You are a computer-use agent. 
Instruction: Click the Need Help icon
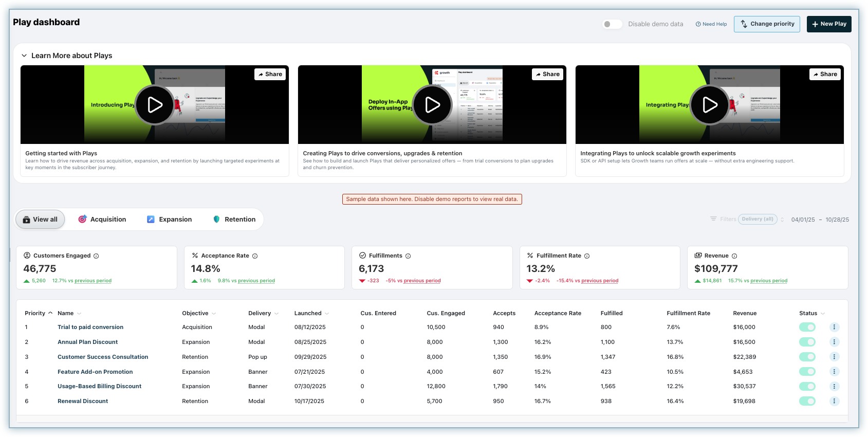coord(698,24)
